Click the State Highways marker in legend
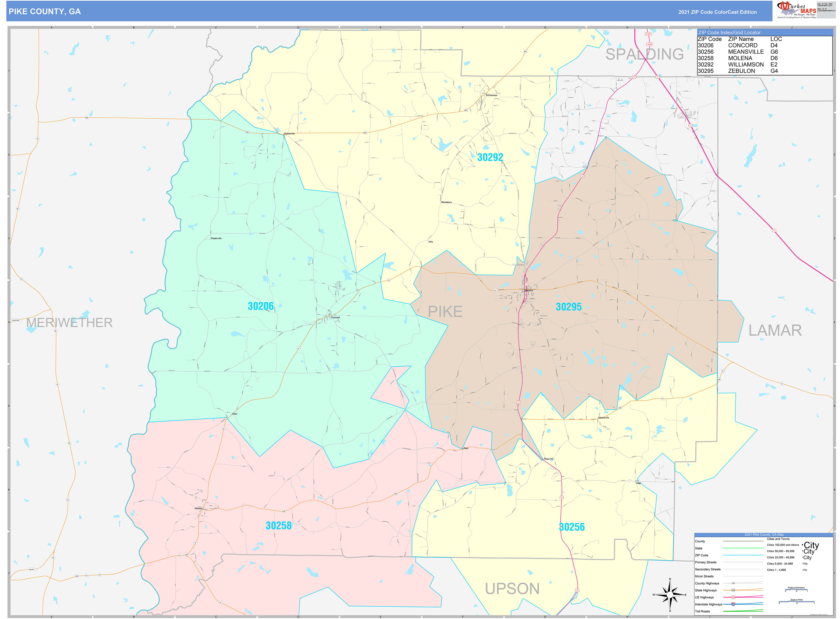This screenshot has width=840, height=619. click(733, 590)
